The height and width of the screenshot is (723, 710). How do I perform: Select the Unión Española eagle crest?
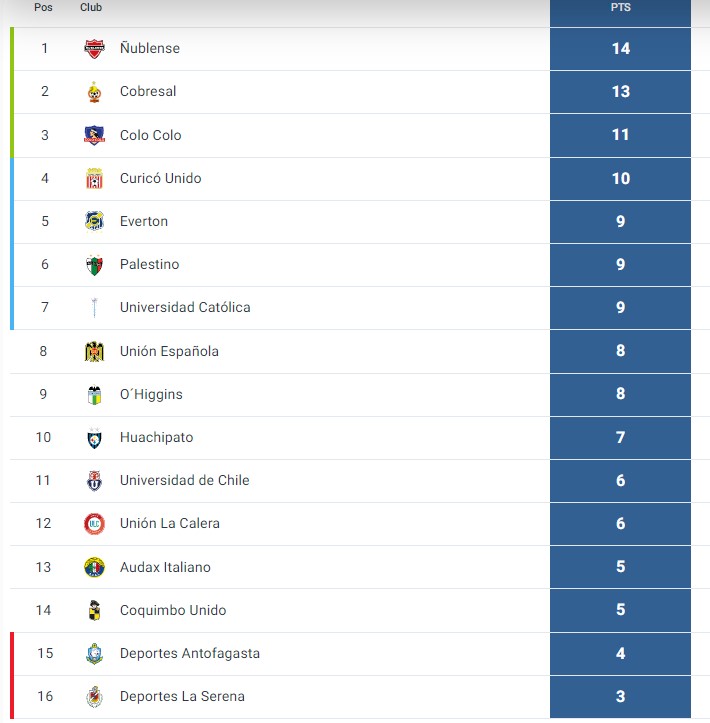(x=95, y=351)
